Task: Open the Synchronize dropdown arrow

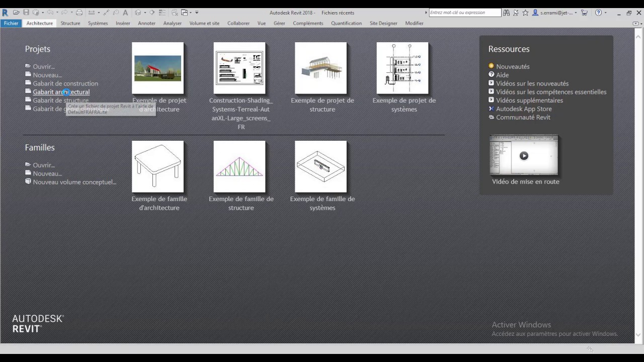Action: tap(43, 13)
